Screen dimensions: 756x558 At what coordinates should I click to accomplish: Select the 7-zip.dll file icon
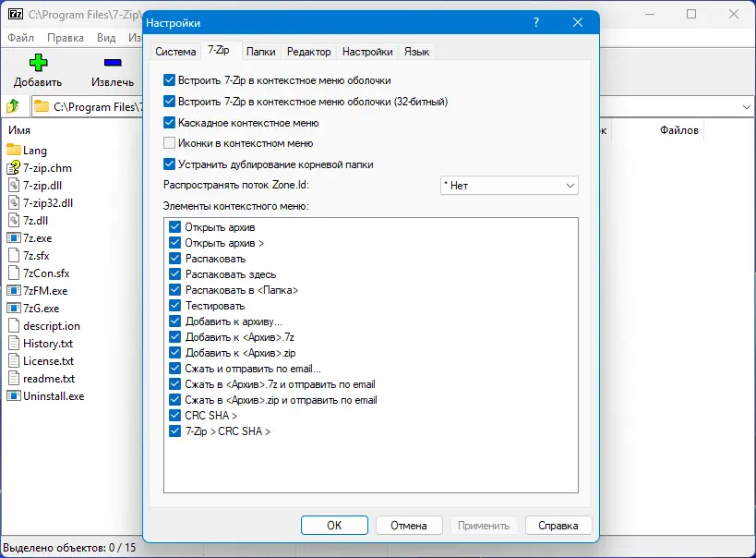[x=14, y=186]
